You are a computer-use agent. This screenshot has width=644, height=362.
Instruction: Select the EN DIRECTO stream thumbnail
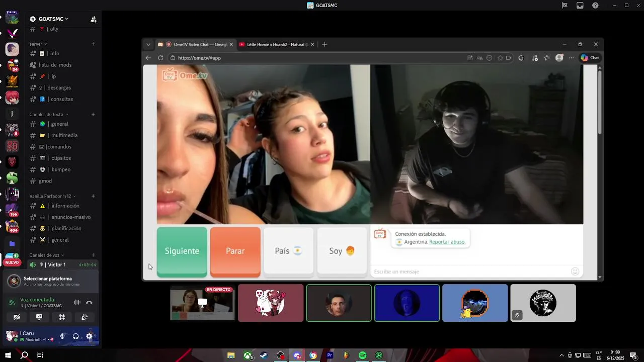tap(203, 303)
